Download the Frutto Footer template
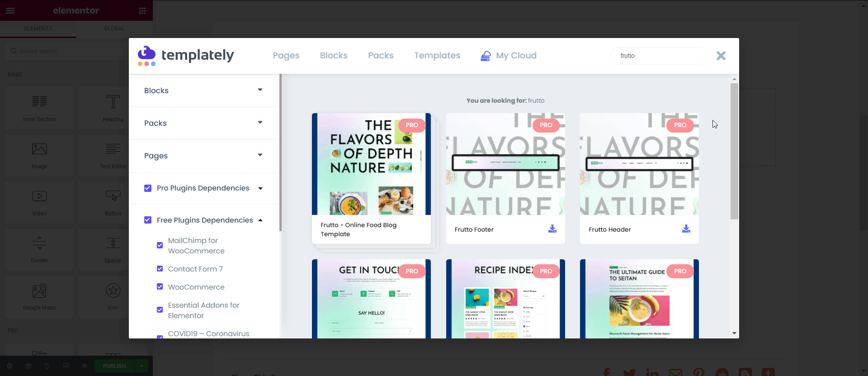This screenshot has height=376, width=868. [x=552, y=228]
